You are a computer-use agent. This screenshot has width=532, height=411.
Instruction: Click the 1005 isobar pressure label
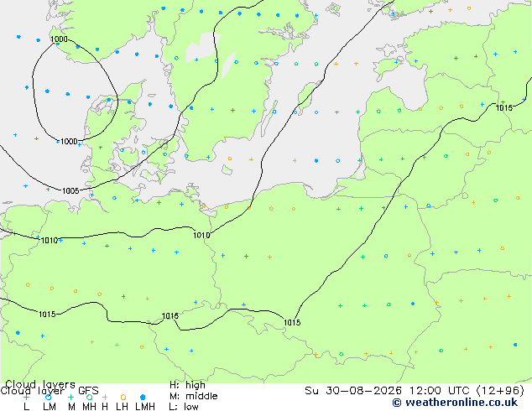pos(70,191)
